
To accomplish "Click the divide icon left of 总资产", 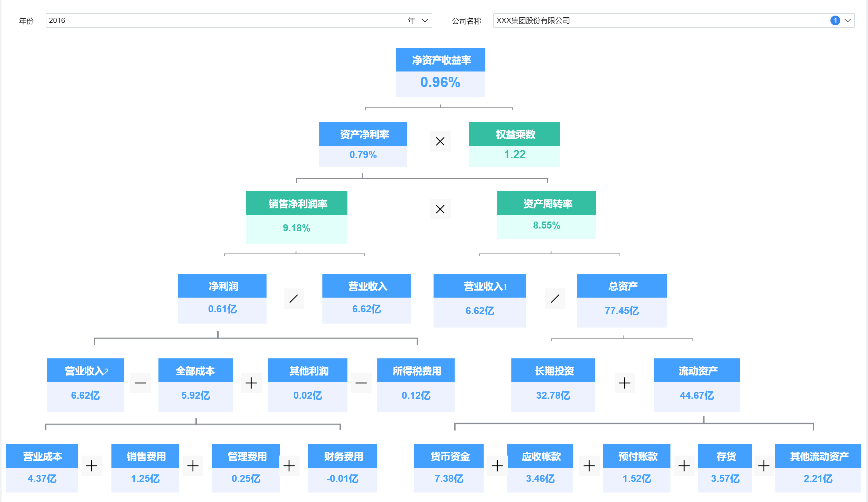I will click(555, 299).
